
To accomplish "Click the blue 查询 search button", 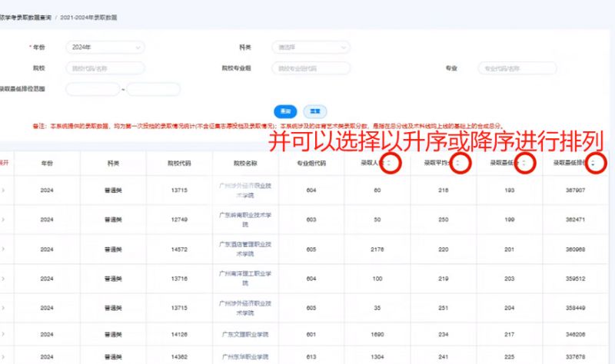I will [285, 111].
